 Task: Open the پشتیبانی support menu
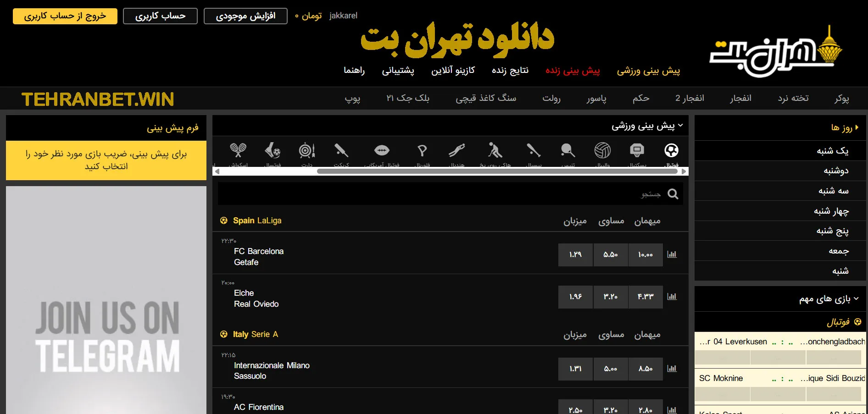[398, 71]
